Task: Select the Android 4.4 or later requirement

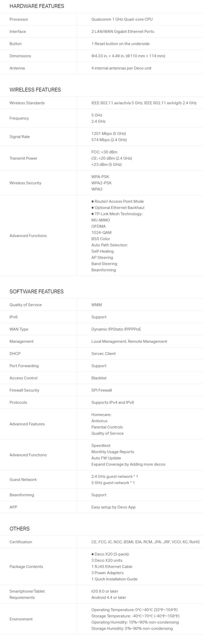Action: click(x=109, y=597)
